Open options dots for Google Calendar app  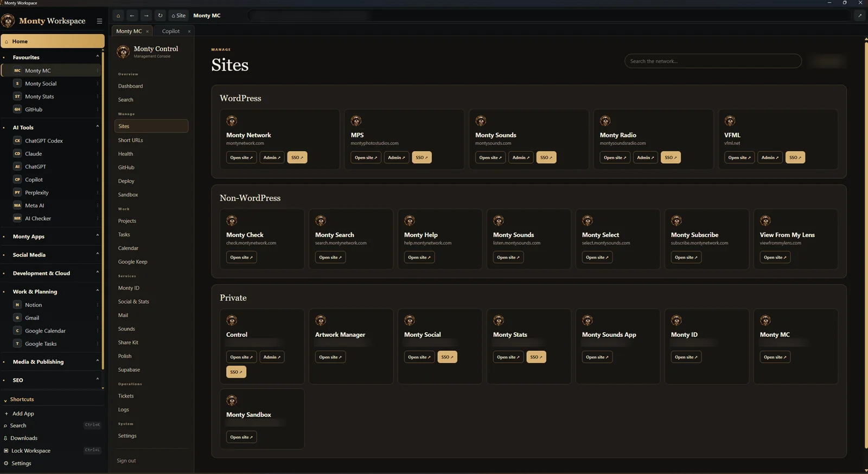(98, 331)
